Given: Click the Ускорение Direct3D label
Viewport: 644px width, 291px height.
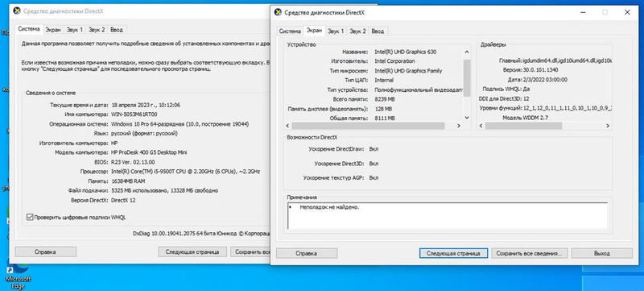Looking at the screenshot, I should click(x=339, y=164).
